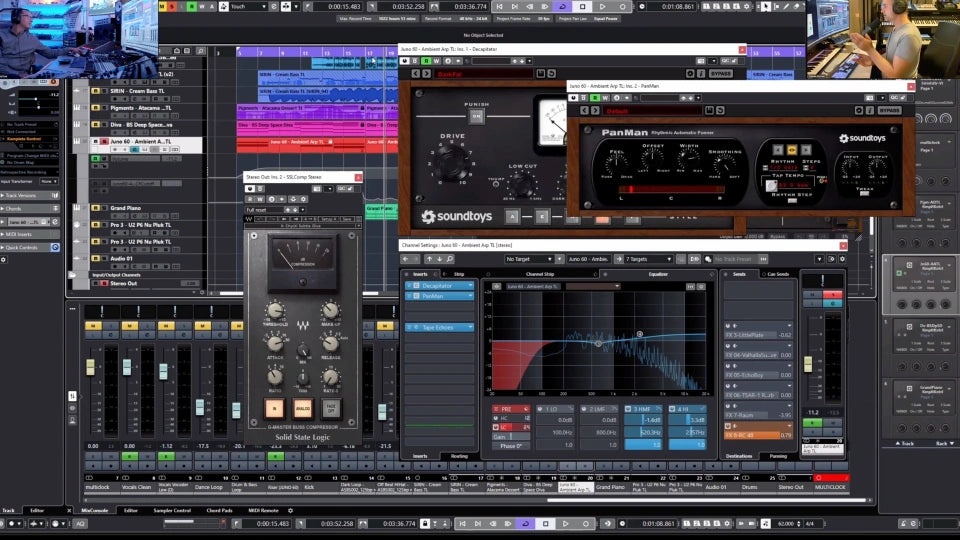The image size is (960, 540).
Task: Adjust the Decapitator DRIVE knob
Action: (x=452, y=162)
